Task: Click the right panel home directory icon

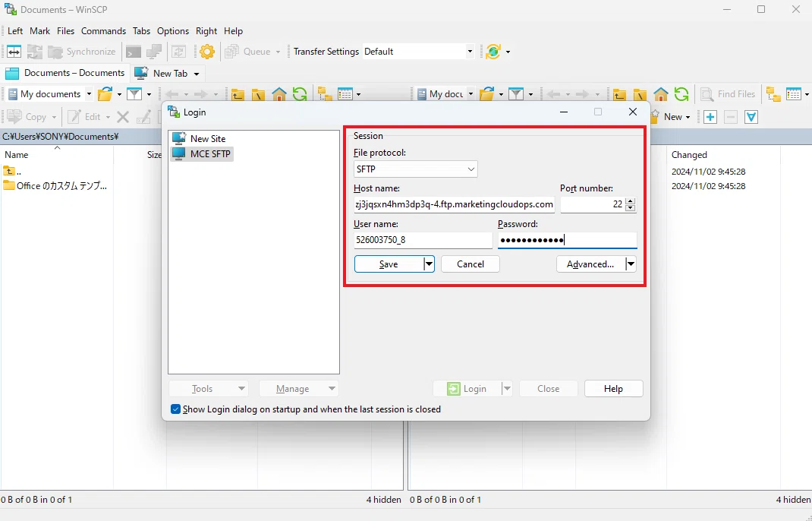Action: pyautogui.click(x=661, y=94)
